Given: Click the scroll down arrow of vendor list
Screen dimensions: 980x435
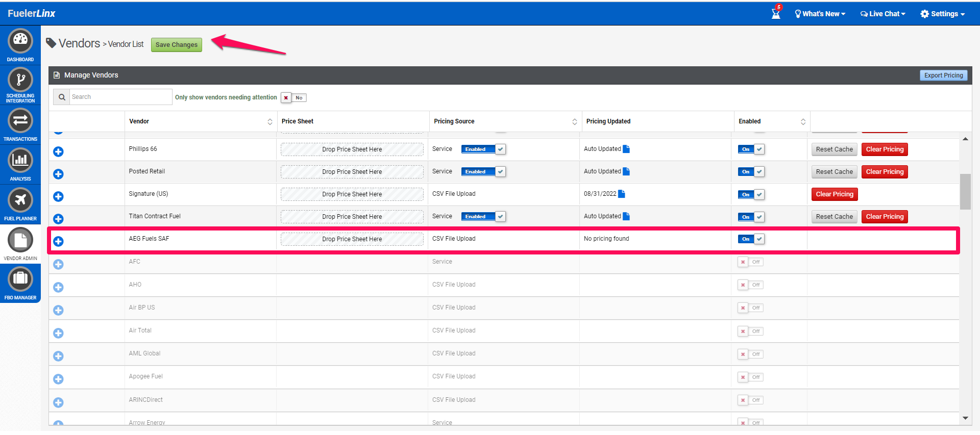Looking at the screenshot, I should 965,418.
